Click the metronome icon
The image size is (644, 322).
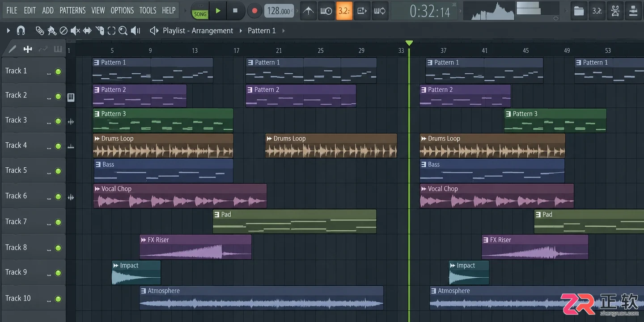[308, 11]
